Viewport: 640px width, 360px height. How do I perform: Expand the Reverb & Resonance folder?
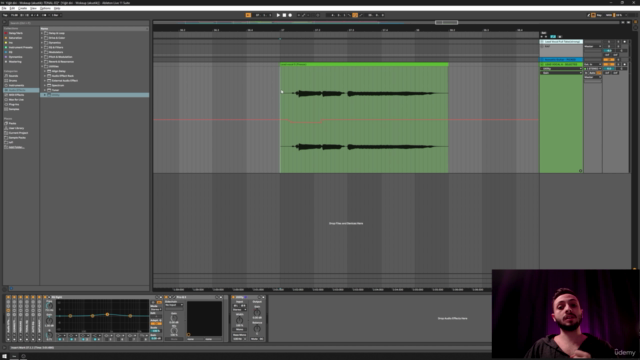tap(42, 62)
